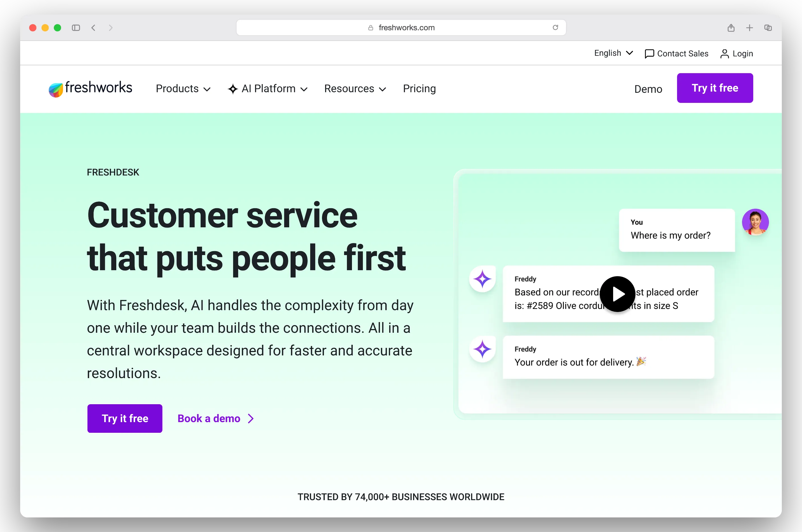
Task: Click the AI Platform sparkle icon
Action: point(233,89)
